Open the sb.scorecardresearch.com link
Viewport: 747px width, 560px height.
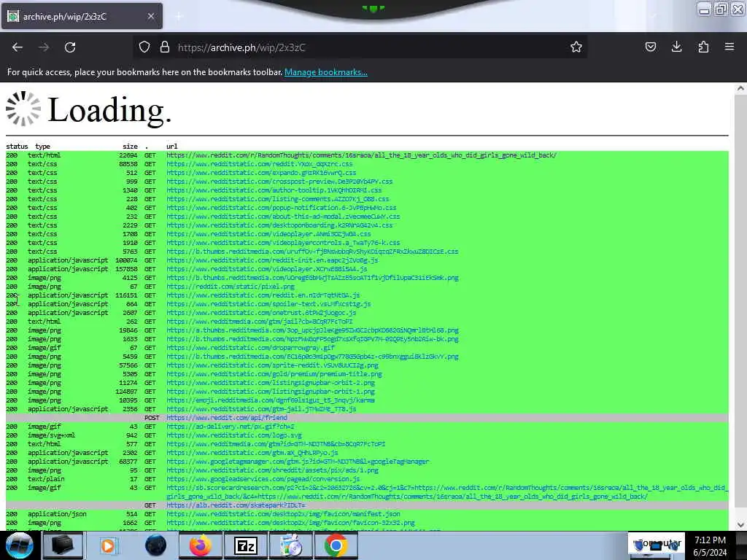(x=447, y=492)
